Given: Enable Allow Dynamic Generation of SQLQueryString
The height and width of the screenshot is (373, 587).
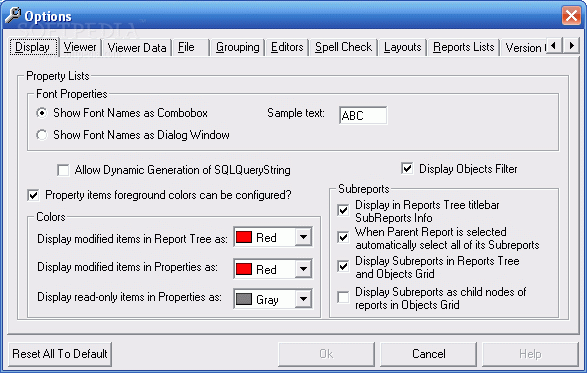Looking at the screenshot, I should [x=63, y=170].
